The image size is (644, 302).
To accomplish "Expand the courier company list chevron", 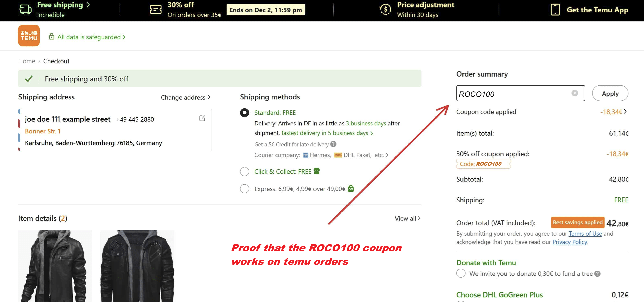I will coord(387,155).
